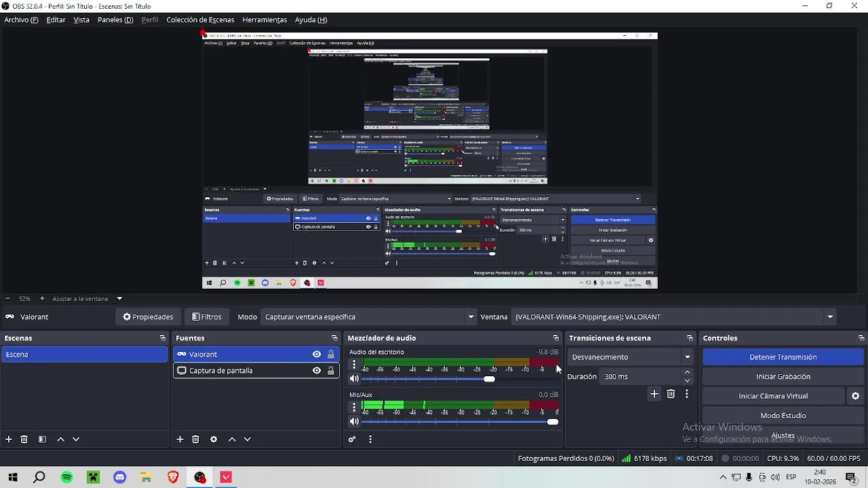Open the Paneles menu
Viewport: 868px width, 488px height.
pos(115,20)
